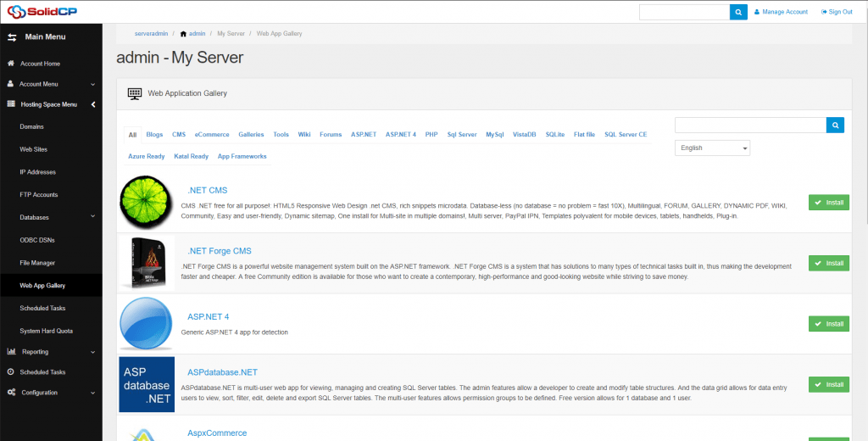Install the .NET Forge CMS app
Screen dimensions: 868x441
click(x=828, y=263)
